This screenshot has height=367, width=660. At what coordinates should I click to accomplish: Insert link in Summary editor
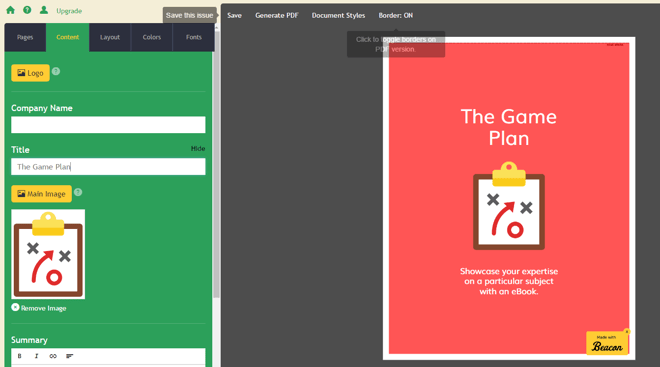[53, 356]
